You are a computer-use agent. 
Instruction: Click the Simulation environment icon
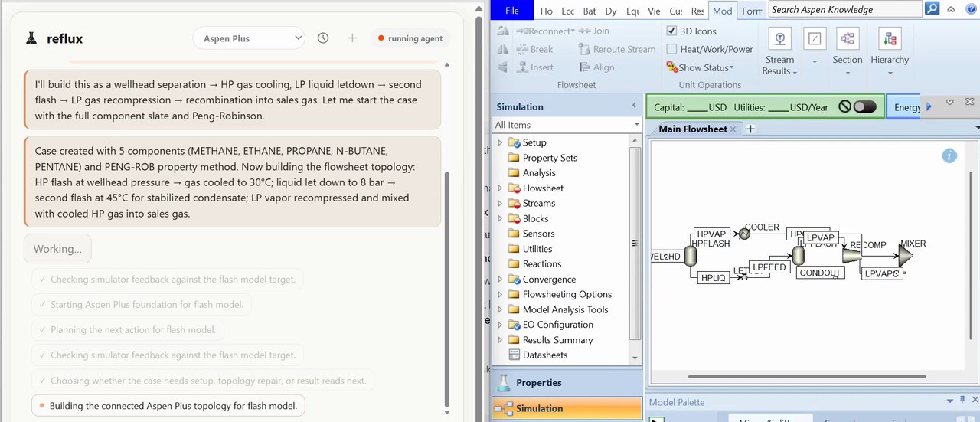point(503,408)
